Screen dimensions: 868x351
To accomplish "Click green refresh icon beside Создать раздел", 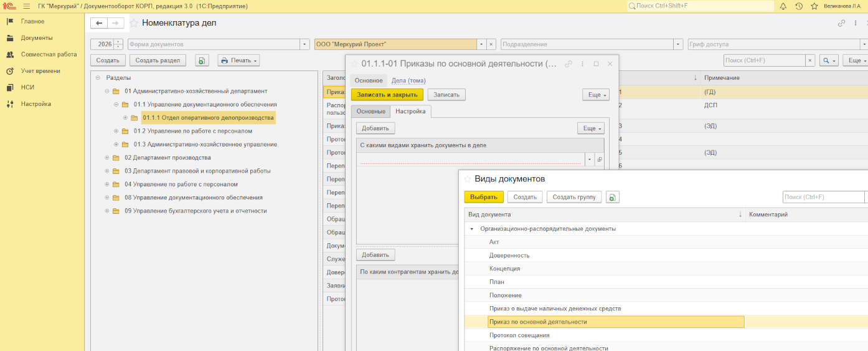I will (202, 60).
